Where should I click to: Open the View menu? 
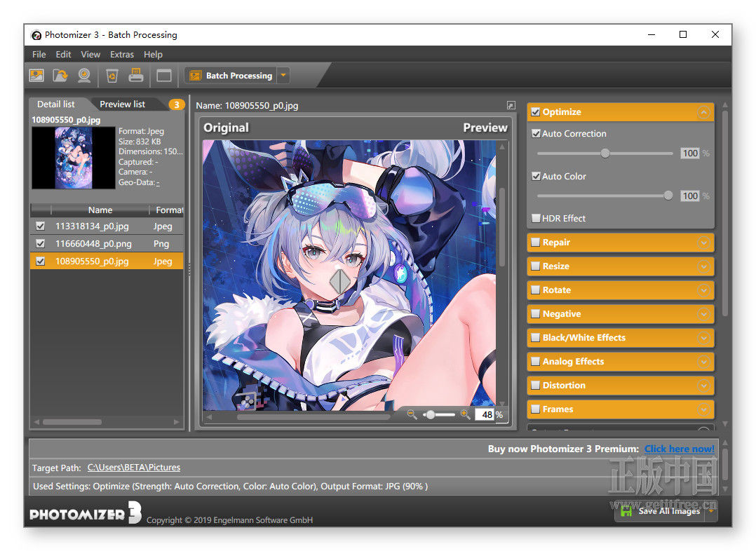point(90,55)
